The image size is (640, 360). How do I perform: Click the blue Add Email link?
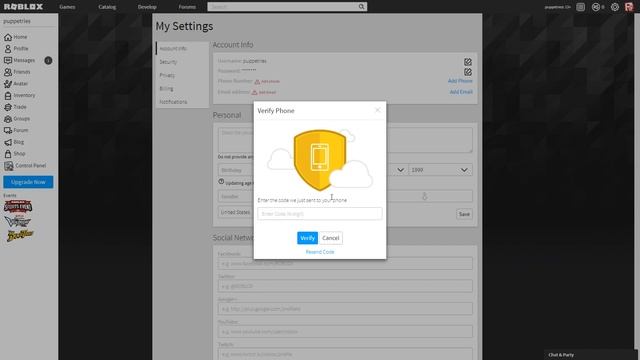coord(461,92)
